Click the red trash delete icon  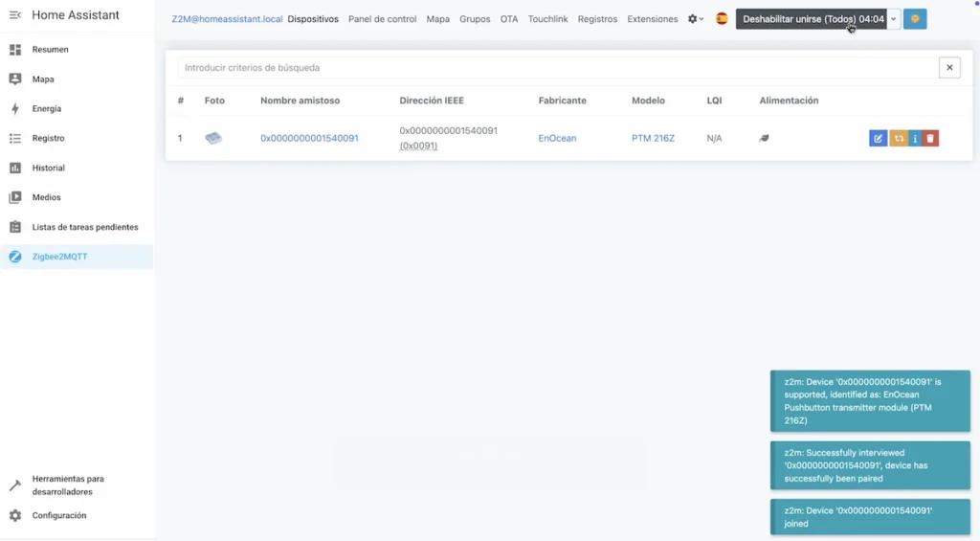(931, 139)
